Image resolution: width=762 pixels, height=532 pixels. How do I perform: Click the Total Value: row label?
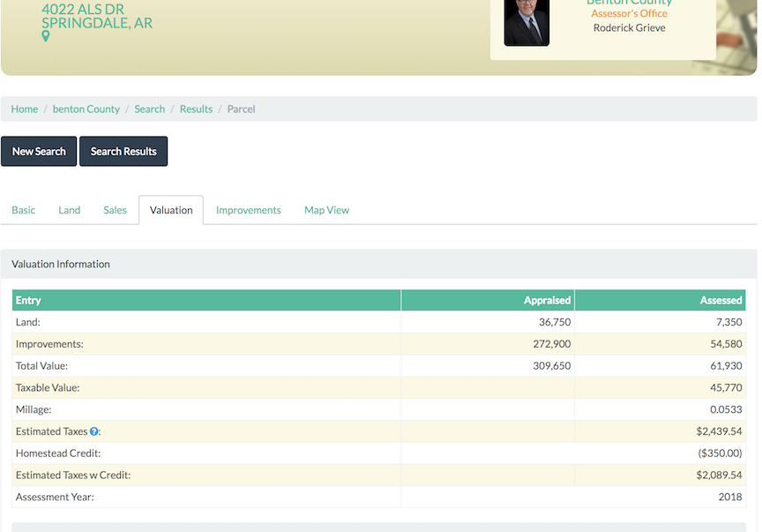tap(41, 365)
